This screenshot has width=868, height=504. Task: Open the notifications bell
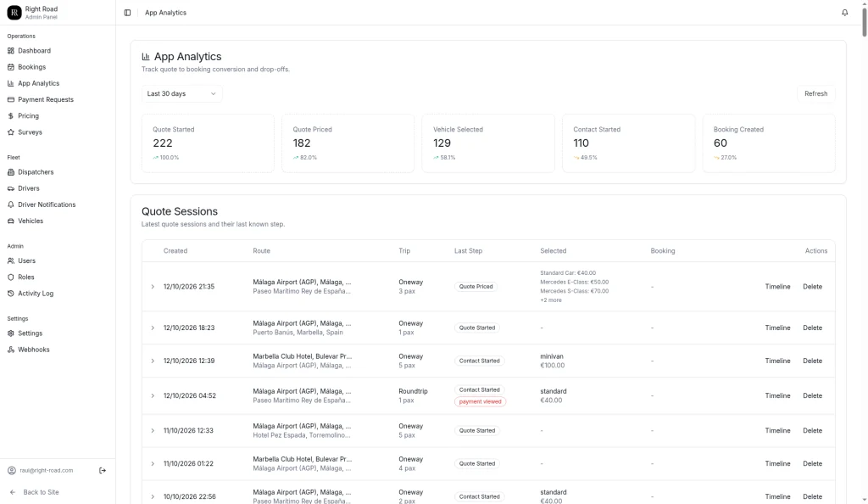[845, 13]
